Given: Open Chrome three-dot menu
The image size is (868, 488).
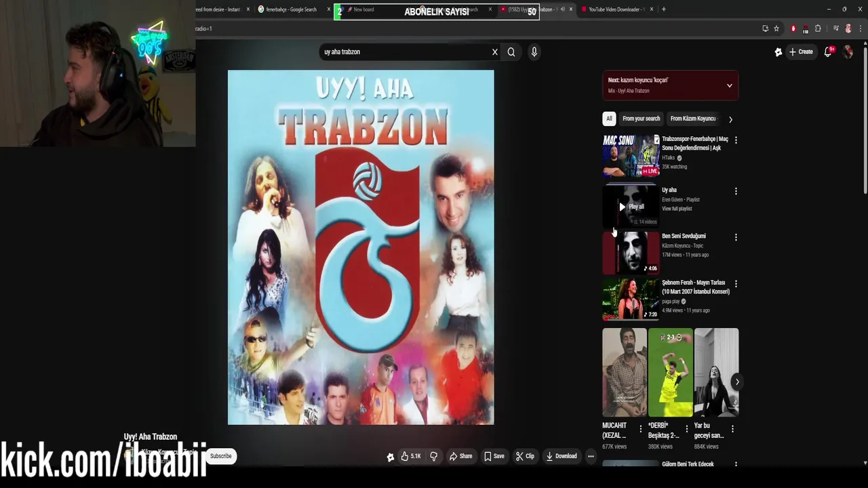Looking at the screenshot, I should [x=861, y=28].
